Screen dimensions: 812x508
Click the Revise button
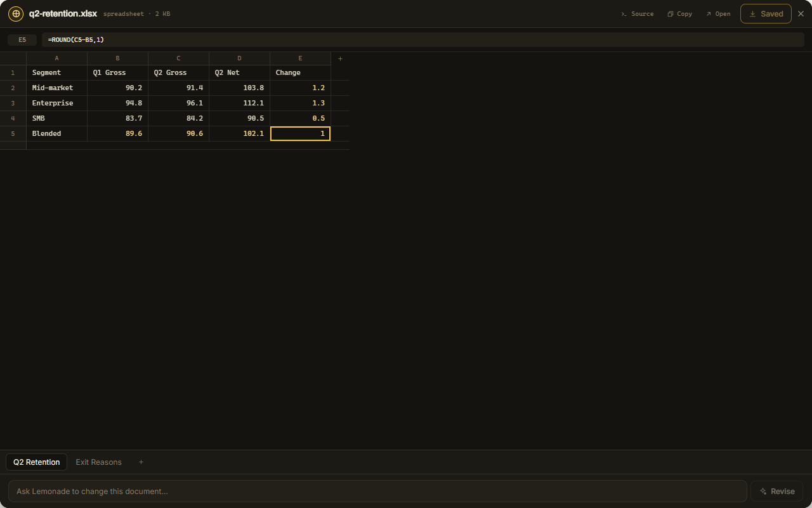777,491
